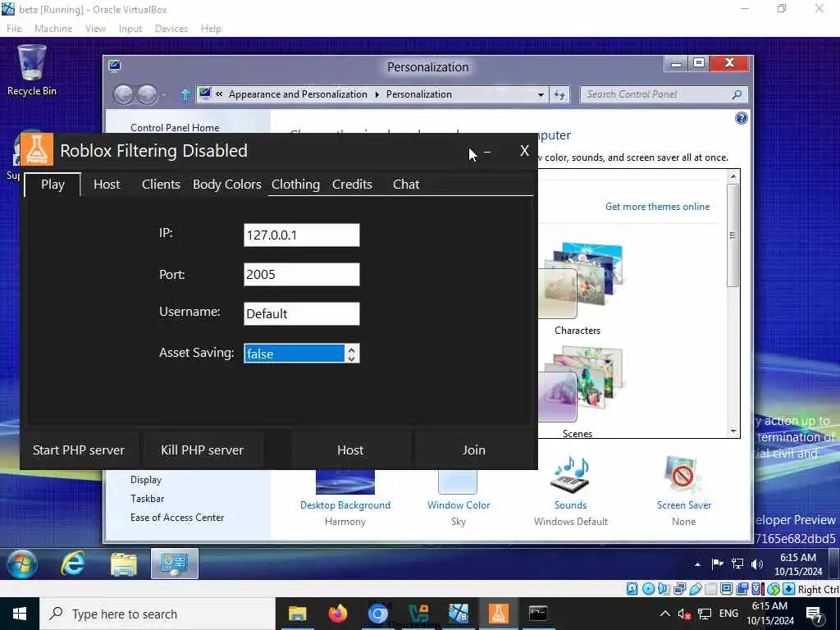Open the Clients tab
Screen dimensions: 840x630
point(161,185)
